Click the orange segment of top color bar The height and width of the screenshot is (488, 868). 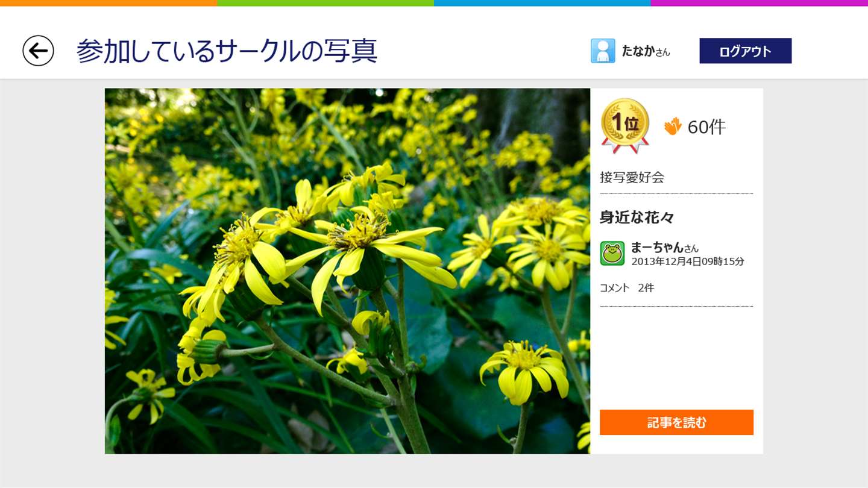pos(108,3)
